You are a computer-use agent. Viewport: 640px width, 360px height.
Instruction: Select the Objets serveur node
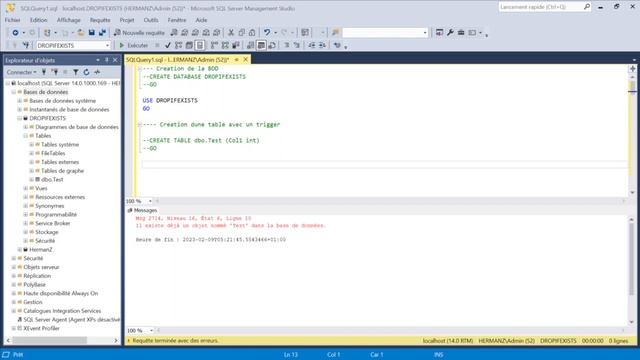41,267
